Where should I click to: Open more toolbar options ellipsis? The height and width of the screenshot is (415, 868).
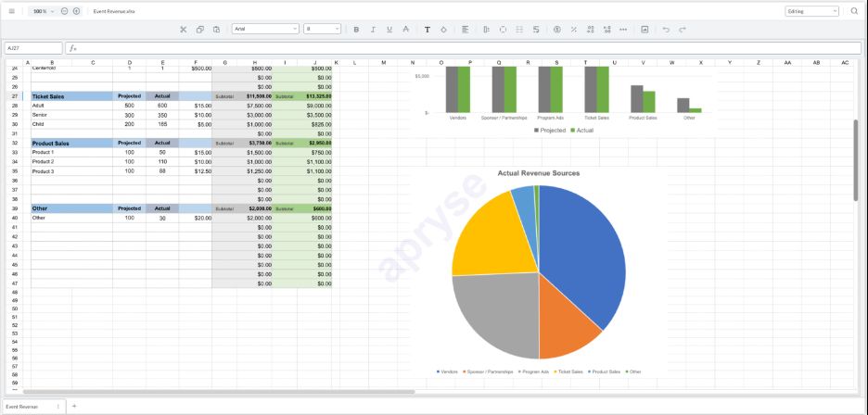pos(623,30)
